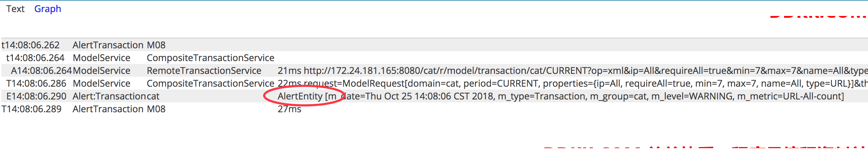This screenshot has height=162, width=868.
Task: Switch to the Graph view link
Action: [x=48, y=9]
